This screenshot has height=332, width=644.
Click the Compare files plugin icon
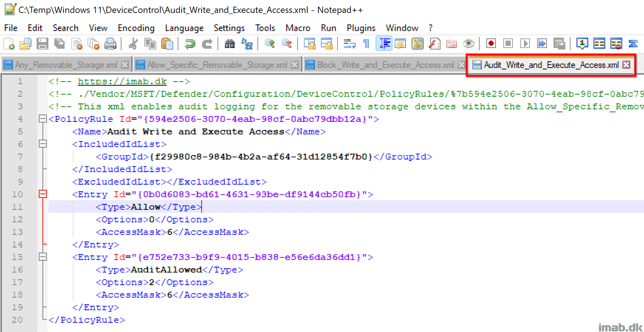tap(599, 44)
